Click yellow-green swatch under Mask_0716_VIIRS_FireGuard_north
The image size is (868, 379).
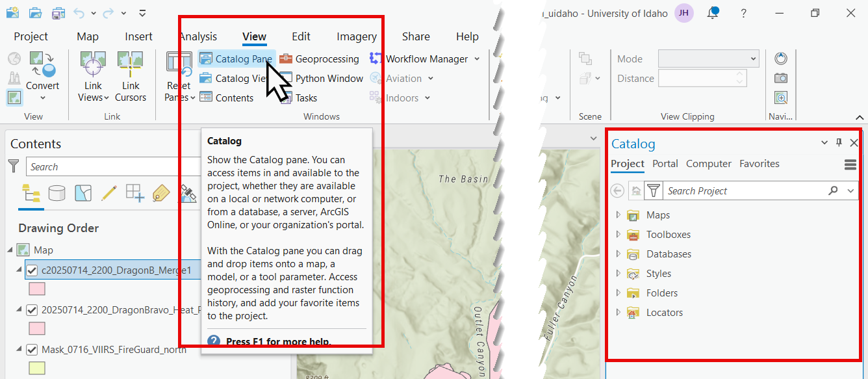(36, 369)
